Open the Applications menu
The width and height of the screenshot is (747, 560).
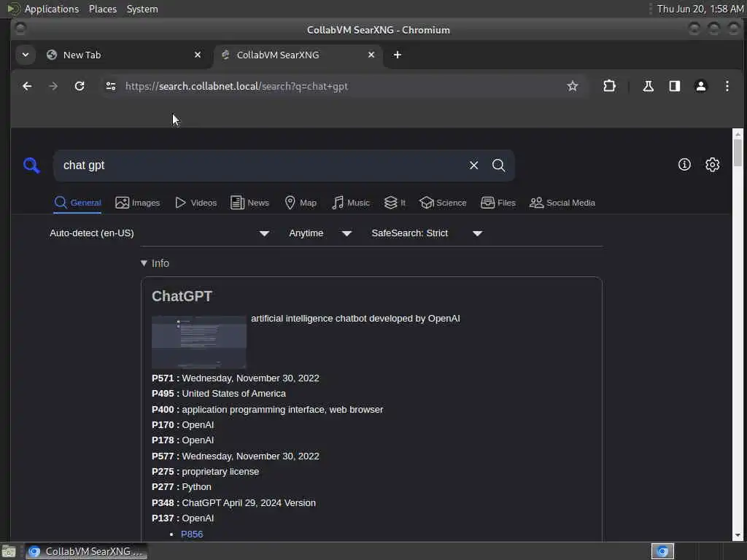click(x=52, y=9)
